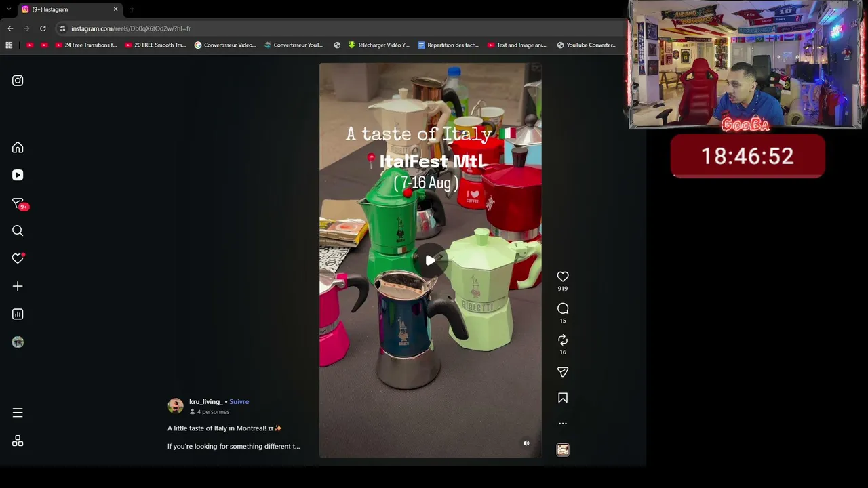
Task: Click the '16' reposts count
Action: pos(563,352)
